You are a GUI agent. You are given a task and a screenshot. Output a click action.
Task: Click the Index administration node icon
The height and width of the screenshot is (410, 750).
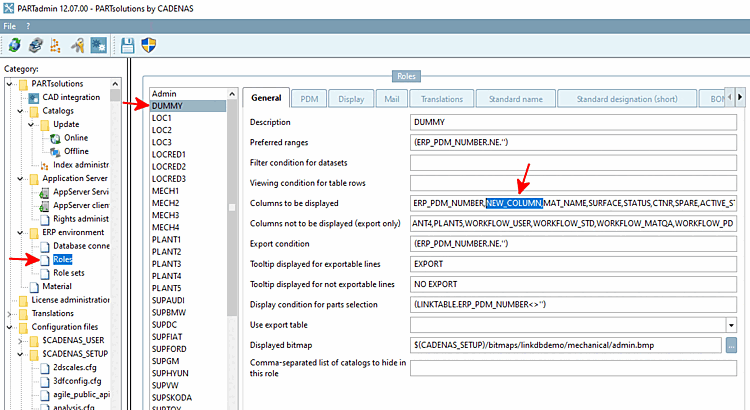click(x=44, y=166)
